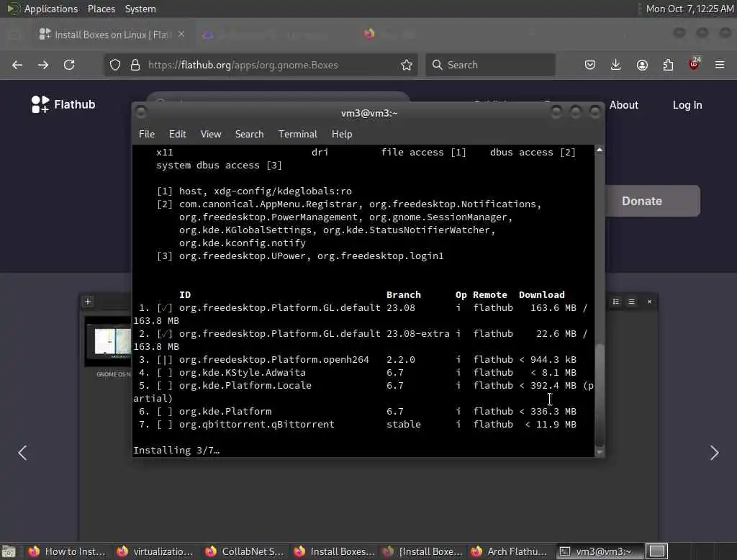The width and height of the screenshot is (737, 560).
Task: Click the list view icon in screenshot
Action: click(616, 302)
